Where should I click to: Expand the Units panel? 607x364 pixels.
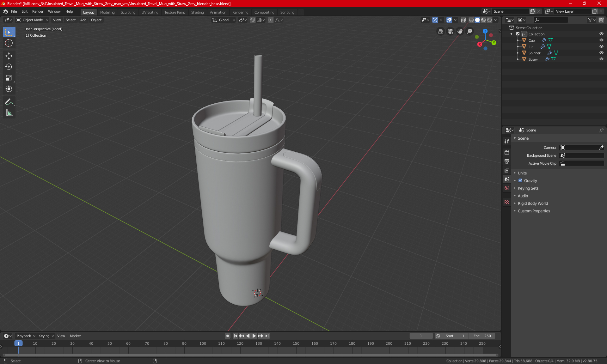(522, 173)
